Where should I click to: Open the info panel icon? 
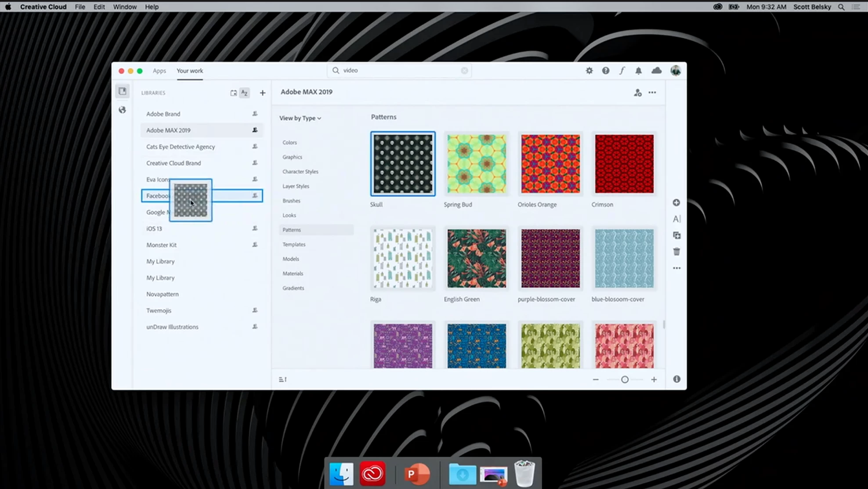pos(676,379)
